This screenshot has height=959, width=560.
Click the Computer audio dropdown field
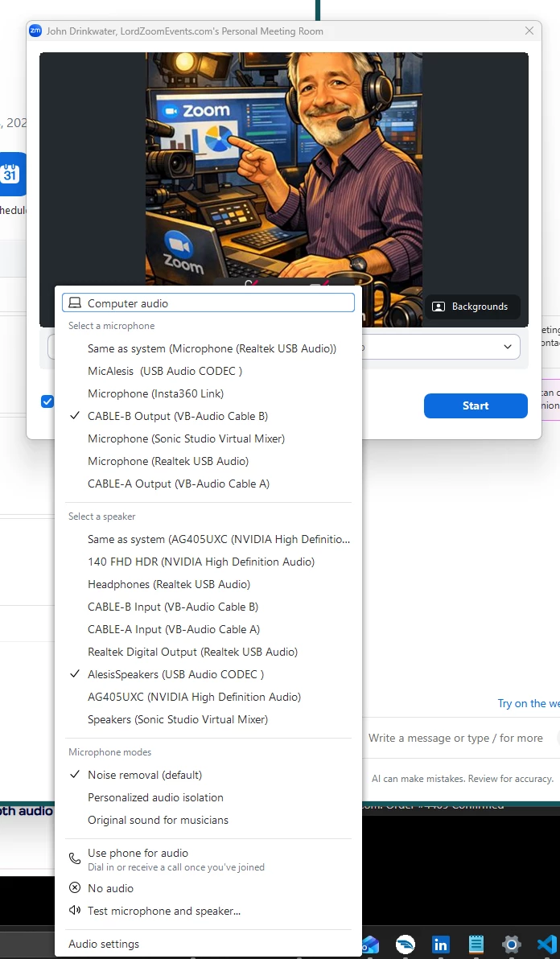(208, 303)
